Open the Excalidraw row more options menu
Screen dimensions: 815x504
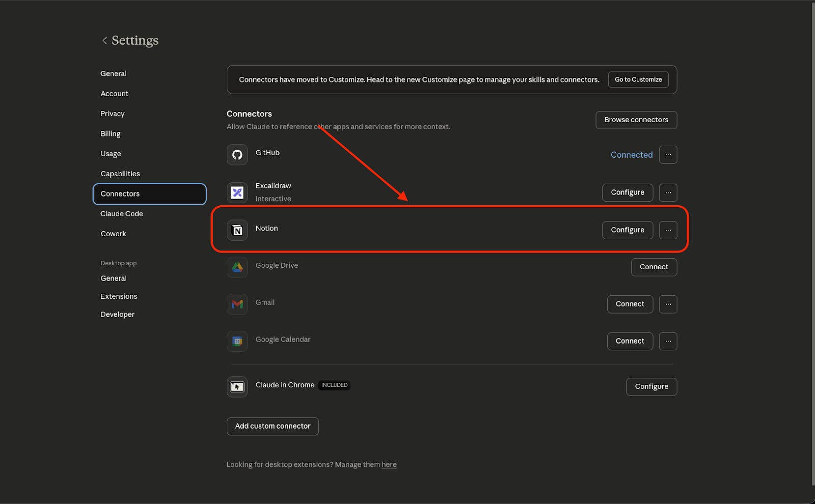668,192
